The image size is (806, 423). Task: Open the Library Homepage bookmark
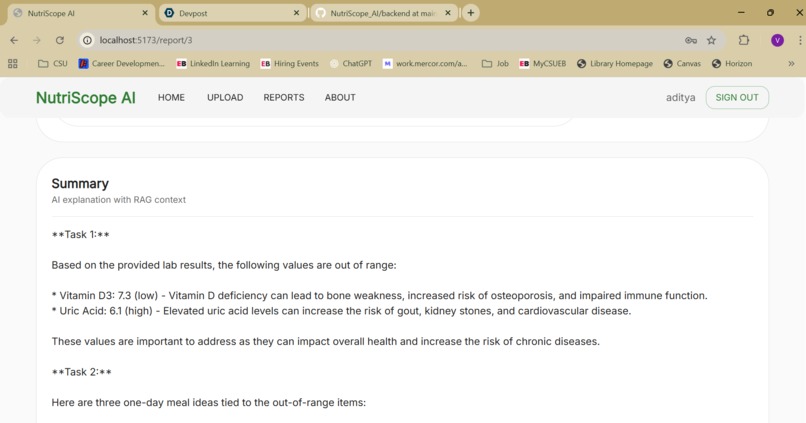615,64
